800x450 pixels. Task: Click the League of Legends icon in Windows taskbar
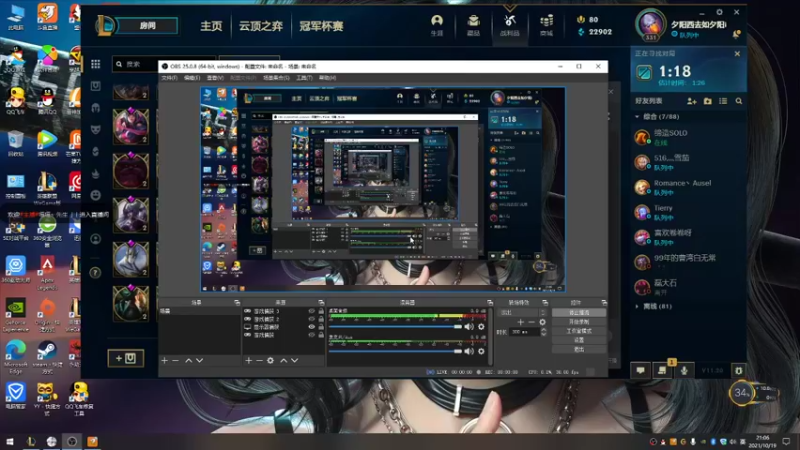(x=31, y=442)
